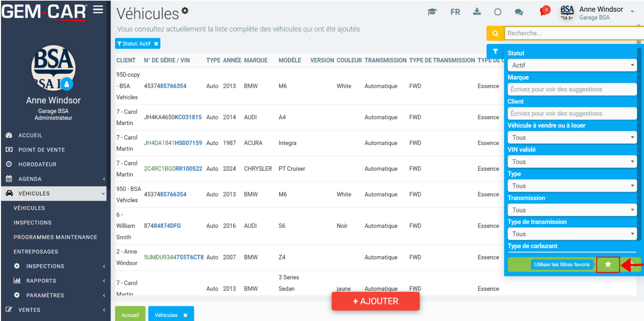Open VIN link JH4KA4650KC031815
Viewport: 644px width, 321px height.
point(173,117)
